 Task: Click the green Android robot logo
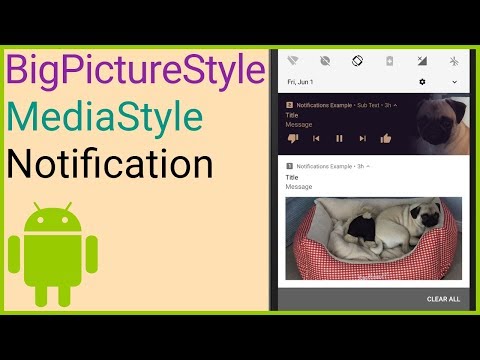pyautogui.click(x=53, y=254)
